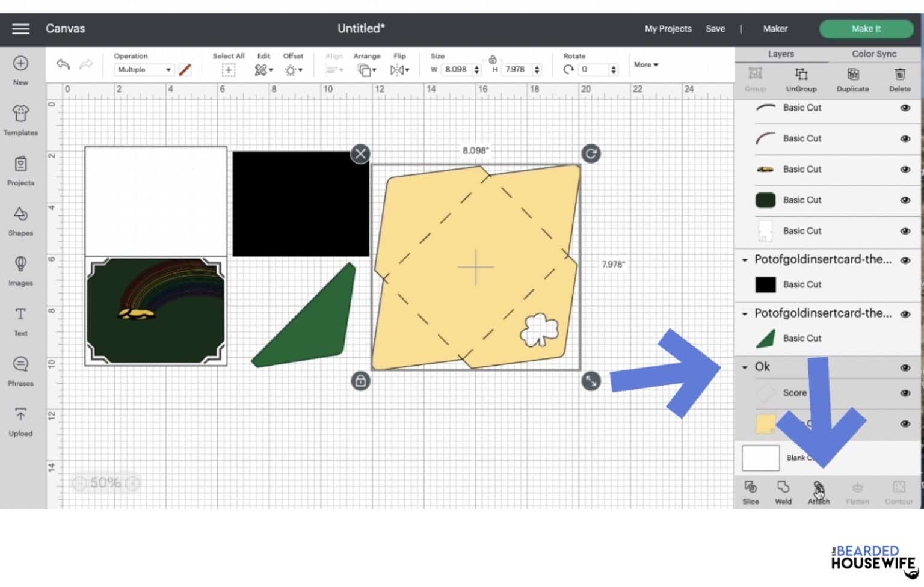Open the Operation dropdown showing Multiple
Image resolution: width=924 pixels, height=587 pixels.
pyautogui.click(x=144, y=70)
